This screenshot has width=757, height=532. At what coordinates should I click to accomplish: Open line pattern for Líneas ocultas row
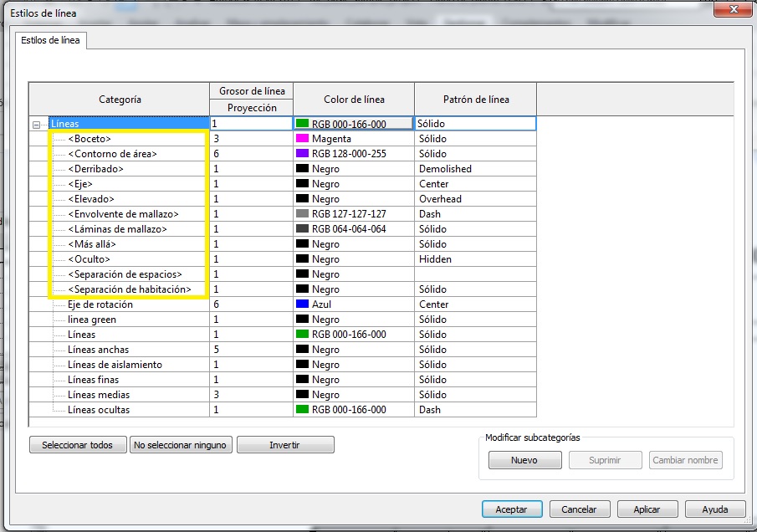pos(474,410)
